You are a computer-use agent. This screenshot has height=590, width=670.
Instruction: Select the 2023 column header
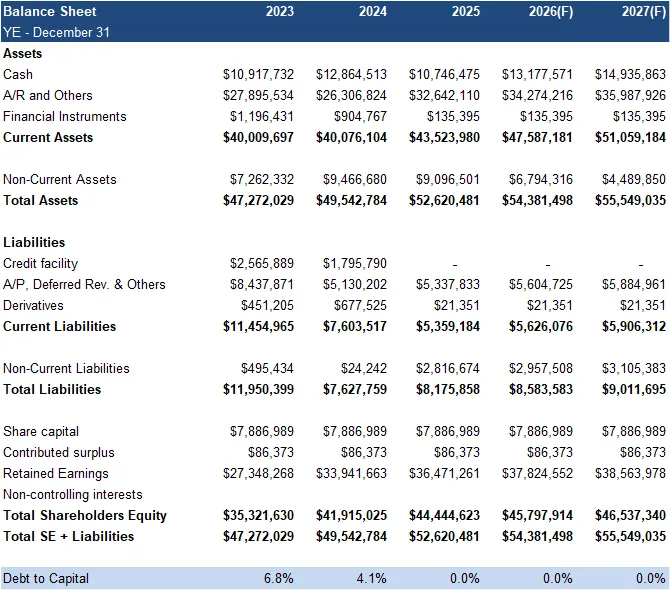pyautogui.click(x=280, y=12)
